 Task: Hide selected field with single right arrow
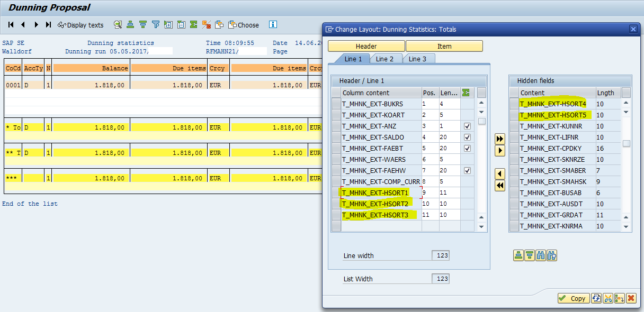pos(499,151)
